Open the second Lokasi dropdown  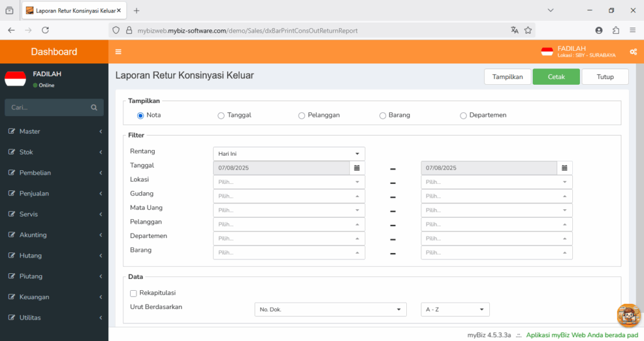tap(497, 181)
